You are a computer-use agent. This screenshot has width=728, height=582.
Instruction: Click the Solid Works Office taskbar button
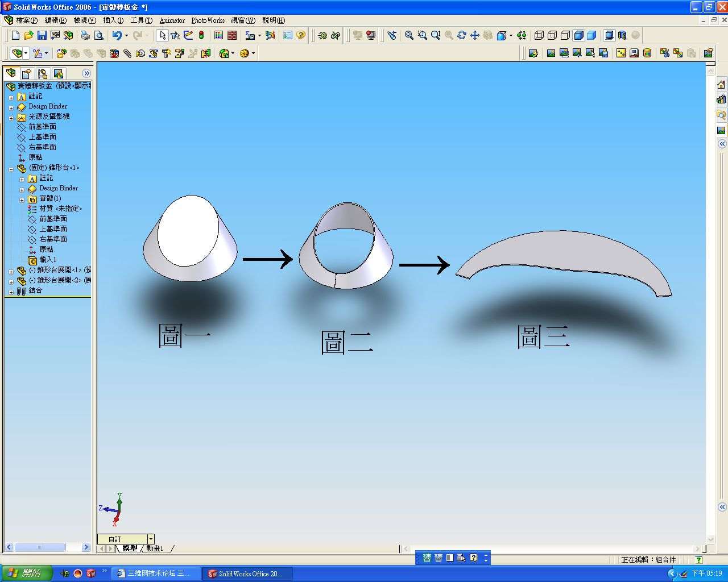click(248, 573)
